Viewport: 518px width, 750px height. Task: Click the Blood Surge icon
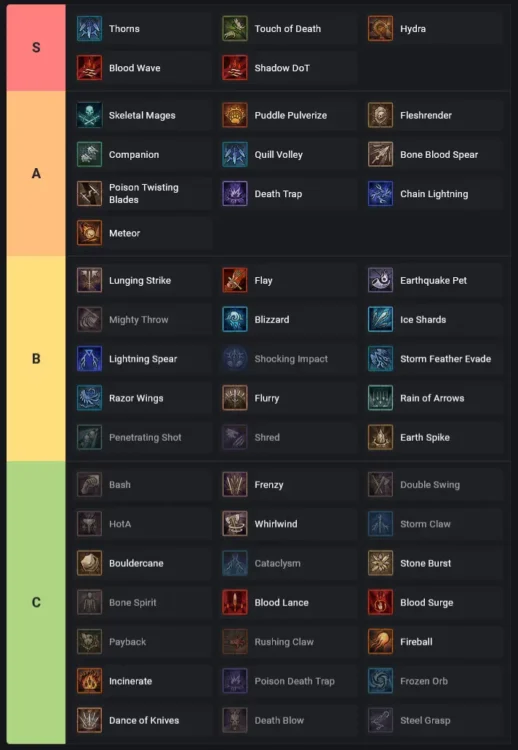381,603
